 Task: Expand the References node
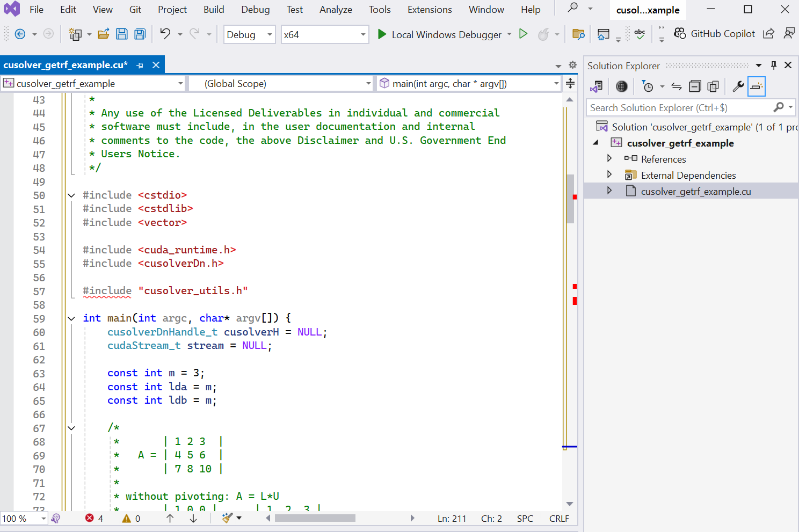[x=609, y=158]
